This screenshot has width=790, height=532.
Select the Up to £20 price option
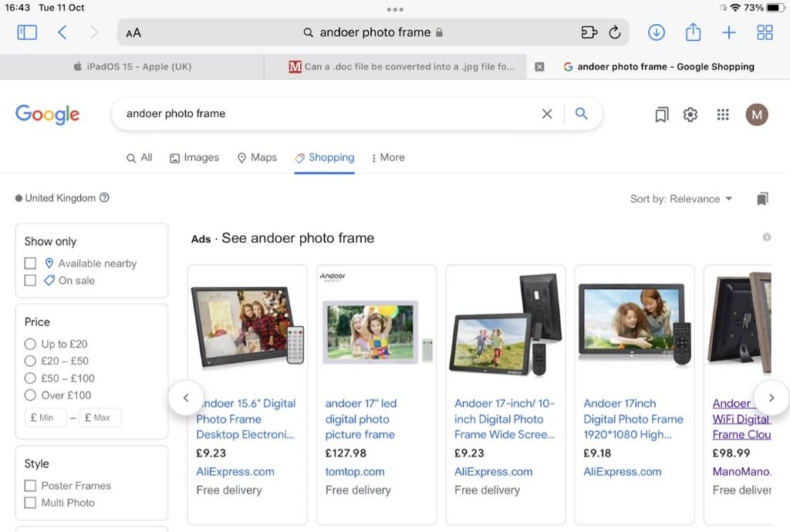coord(30,345)
